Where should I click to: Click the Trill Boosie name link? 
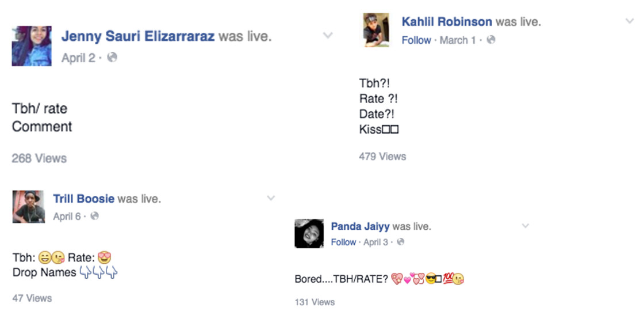click(84, 199)
